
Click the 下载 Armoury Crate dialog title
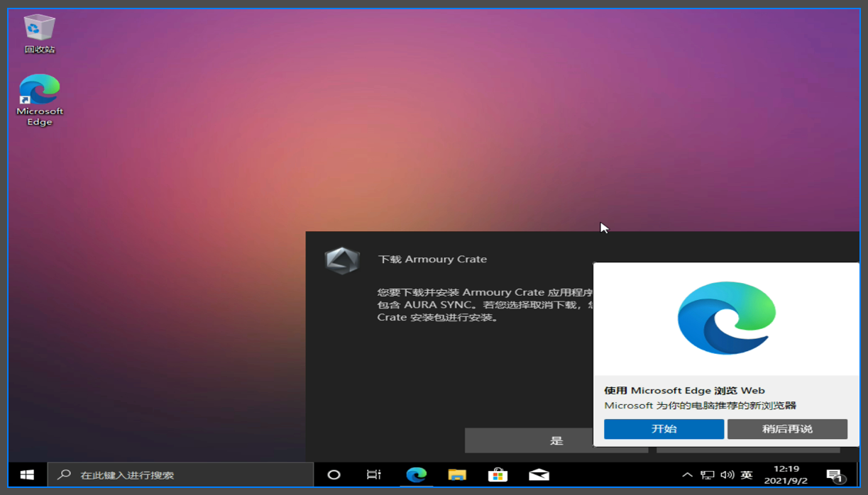click(x=432, y=259)
